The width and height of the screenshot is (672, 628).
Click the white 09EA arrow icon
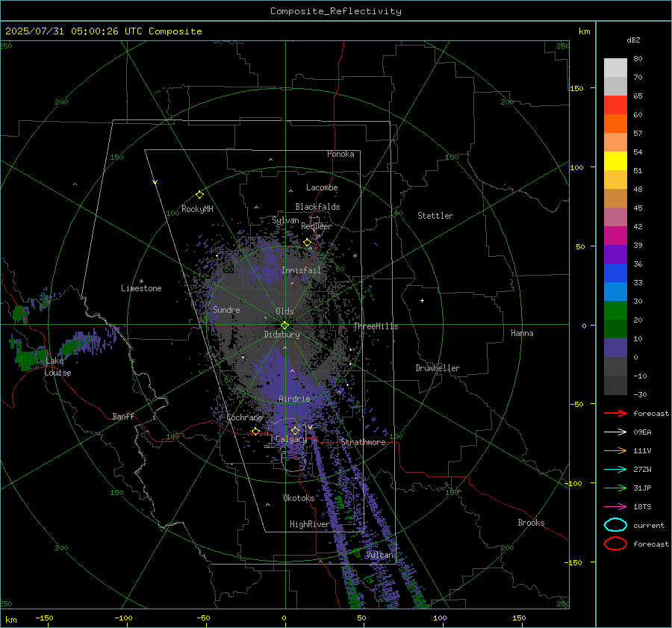tap(615, 432)
